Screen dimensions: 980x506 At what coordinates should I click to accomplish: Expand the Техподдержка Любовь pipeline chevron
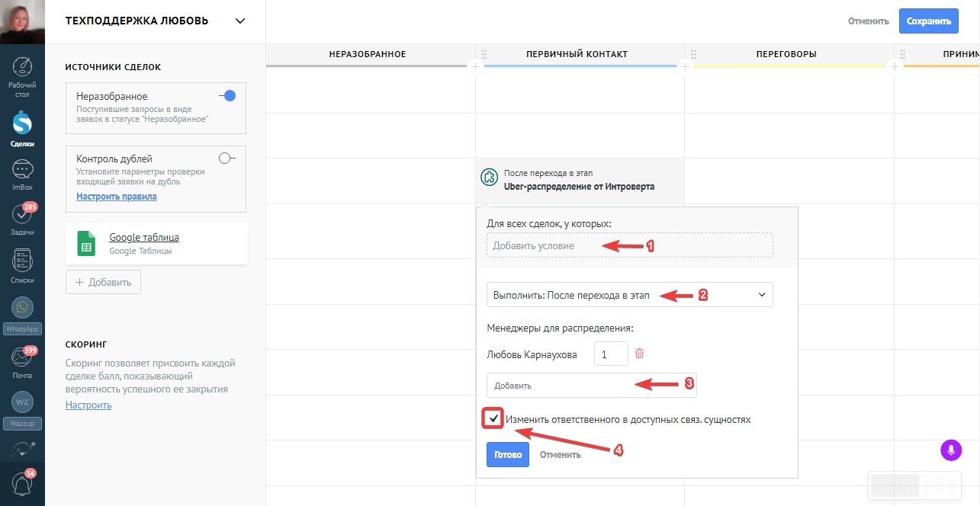[241, 21]
